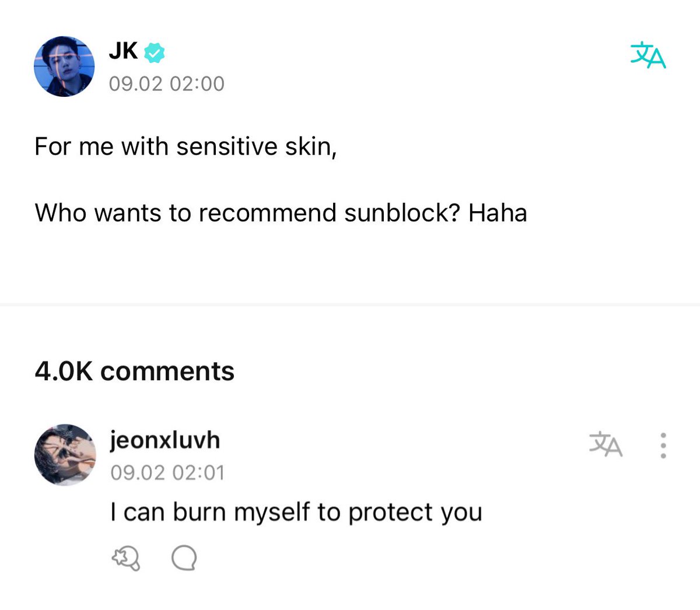700x610 pixels.
Task: Reply to jeonxluvh using the speech bubble icon
Action: point(184,558)
